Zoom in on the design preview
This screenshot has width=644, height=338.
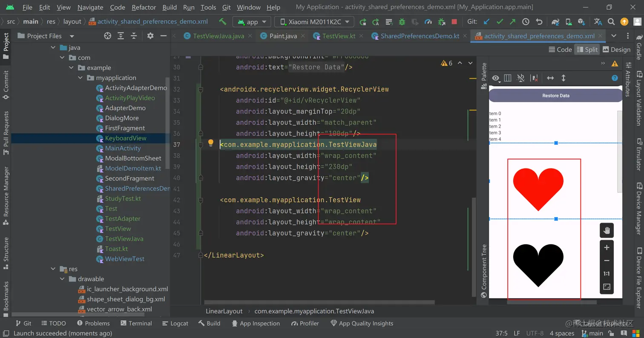click(607, 248)
